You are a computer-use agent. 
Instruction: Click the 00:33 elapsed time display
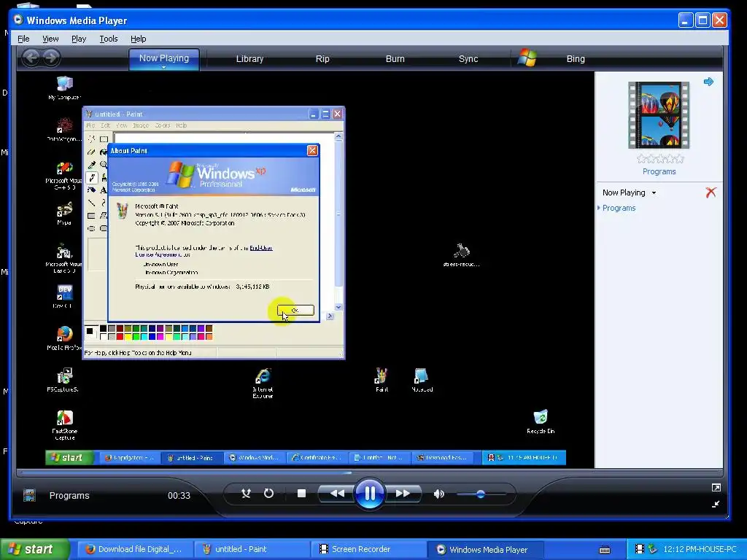(x=179, y=496)
